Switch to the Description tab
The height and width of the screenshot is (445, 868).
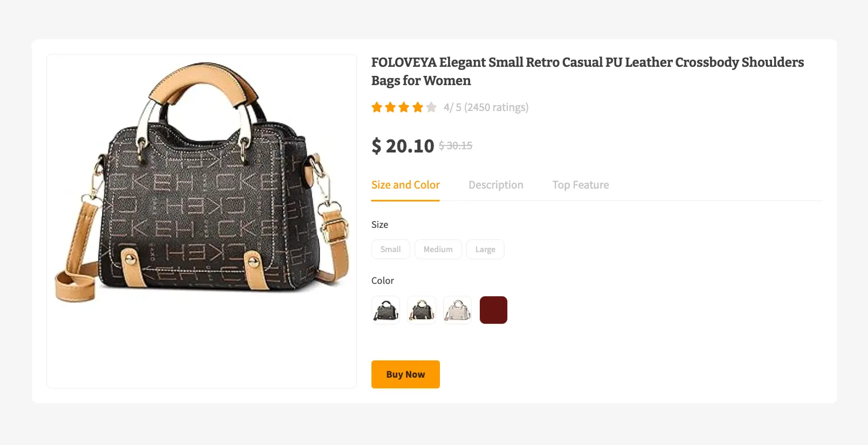(x=495, y=185)
